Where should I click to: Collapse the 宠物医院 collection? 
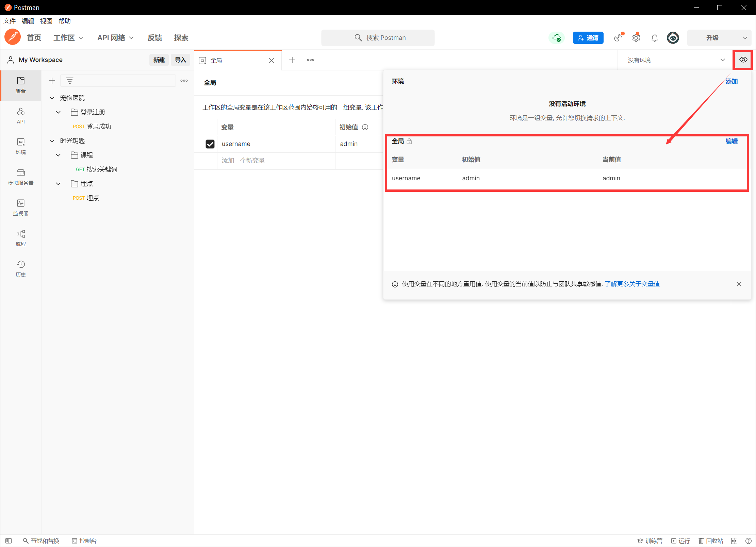pyautogui.click(x=52, y=98)
